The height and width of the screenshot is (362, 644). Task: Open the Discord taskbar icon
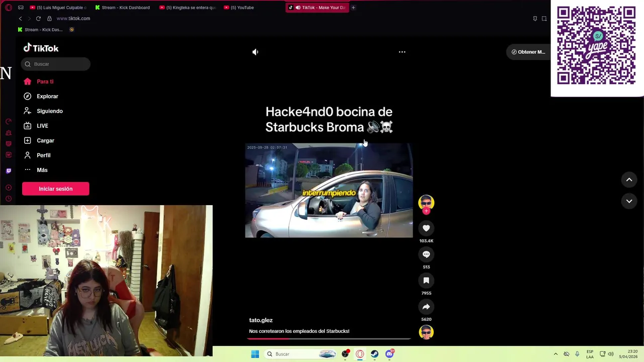(389, 354)
